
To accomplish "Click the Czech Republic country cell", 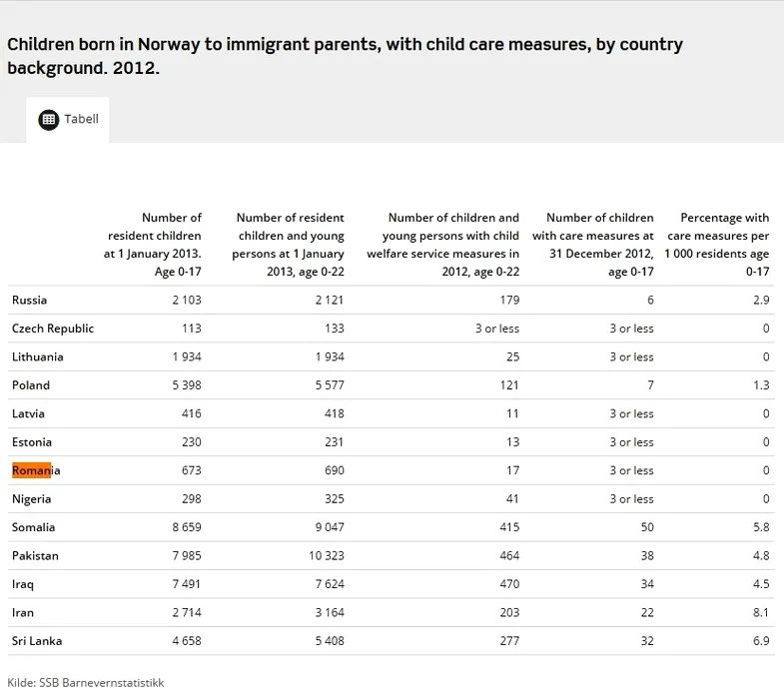I will click(52, 329).
